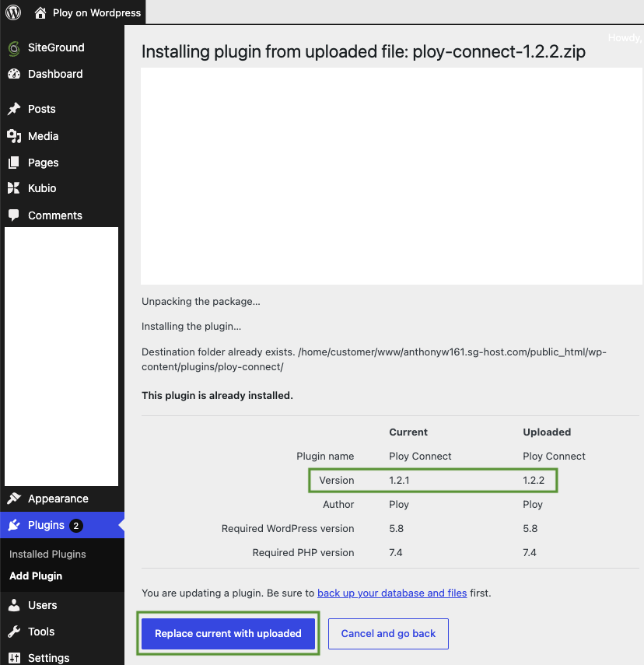This screenshot has width=644, height=665.
Task: Go to Dashboard menu item
Action: tap(55, 74)
